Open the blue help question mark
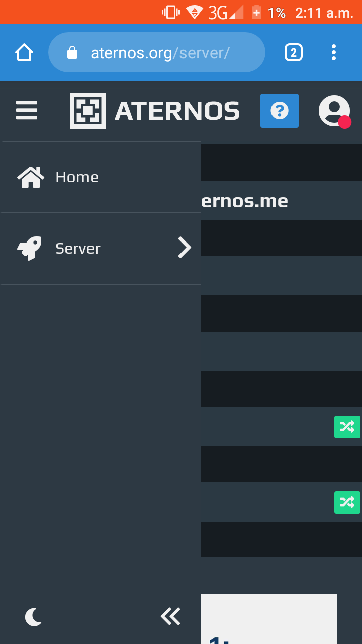The width and height of the screenshot is (362, 644). coord(280,111)
